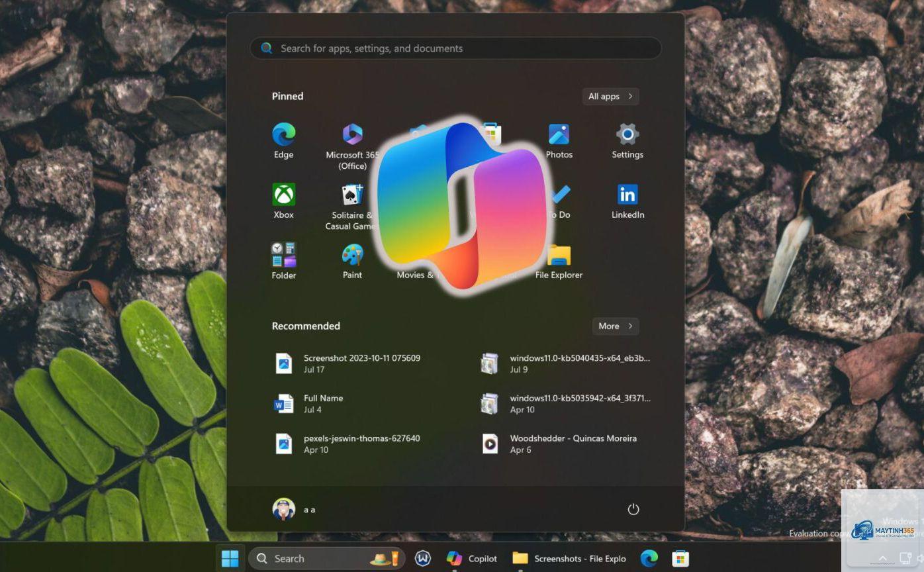Open the pinned Folder group
Viewport: 924px width, 572px height.
tap(283, 261)
